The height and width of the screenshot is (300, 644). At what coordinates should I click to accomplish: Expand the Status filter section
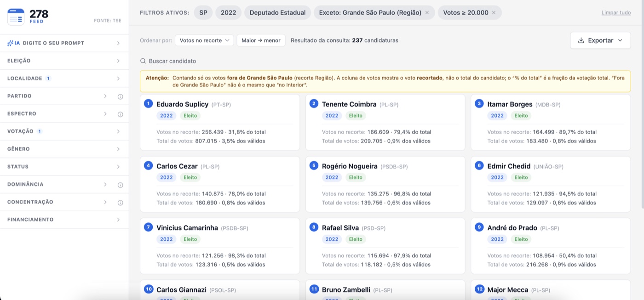[64, 167]
